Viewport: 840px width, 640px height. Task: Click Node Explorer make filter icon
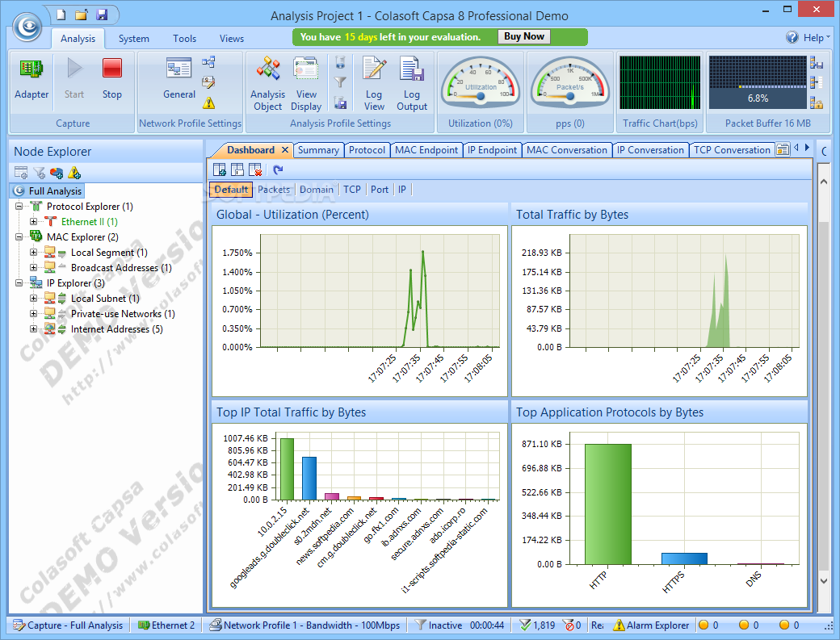39,173
